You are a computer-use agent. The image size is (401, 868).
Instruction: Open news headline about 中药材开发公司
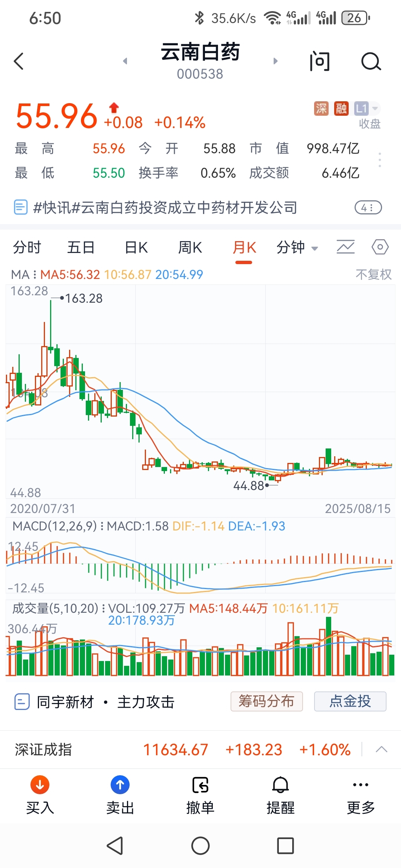click(165, 207)
